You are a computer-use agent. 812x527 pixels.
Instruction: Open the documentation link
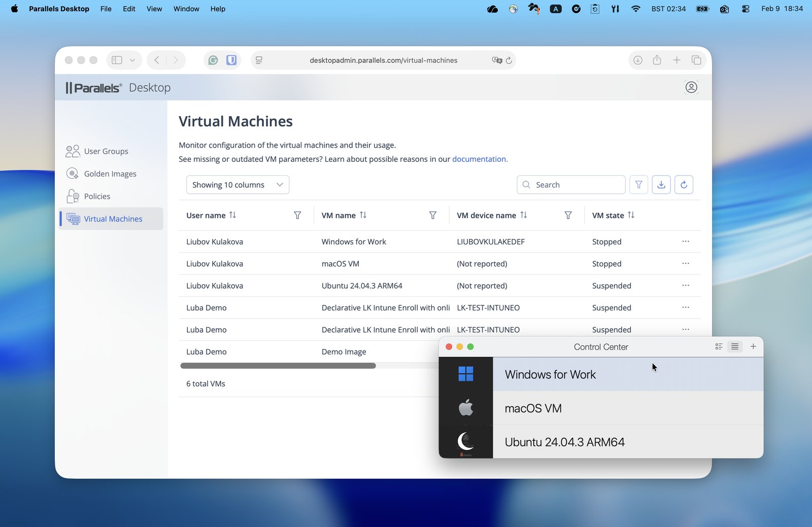(x=479, y=159)
